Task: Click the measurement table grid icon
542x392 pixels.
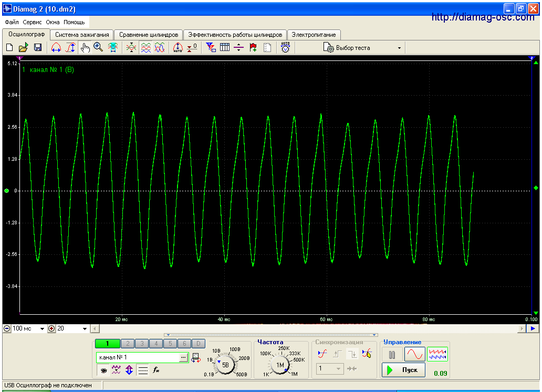Action: (225, 48)
